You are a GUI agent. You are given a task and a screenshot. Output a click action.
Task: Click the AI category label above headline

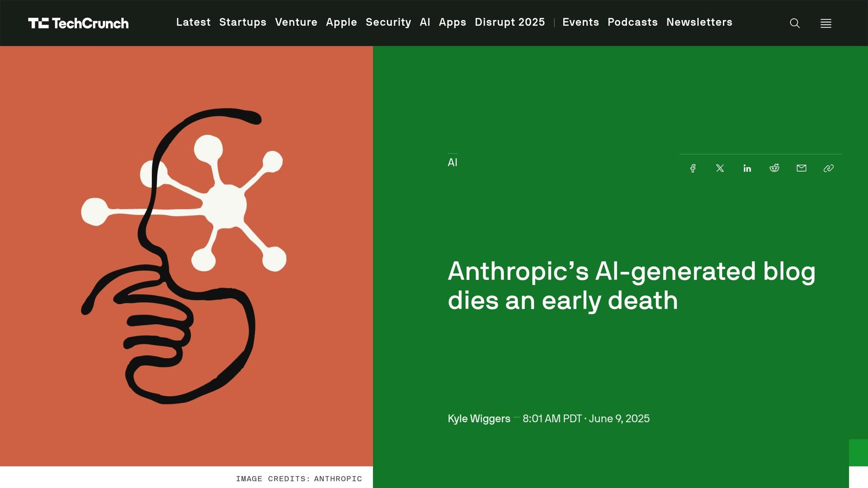point(452,162)
